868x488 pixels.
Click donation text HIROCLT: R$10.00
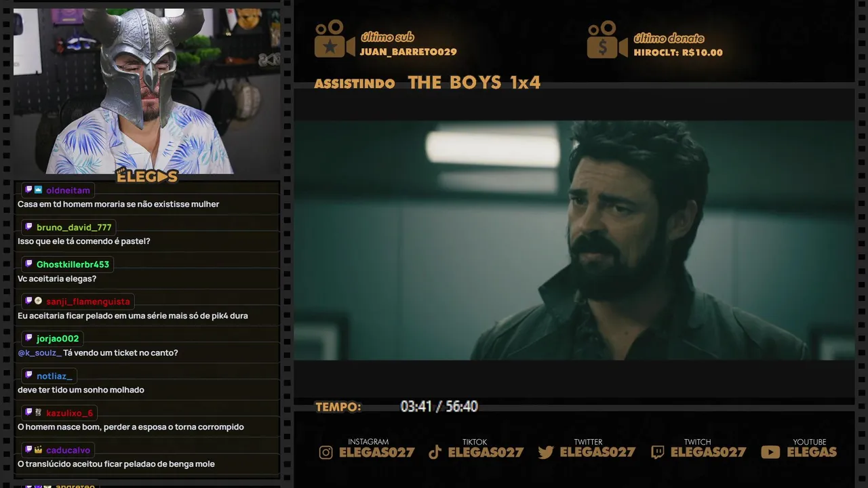(x=678, y=52)
